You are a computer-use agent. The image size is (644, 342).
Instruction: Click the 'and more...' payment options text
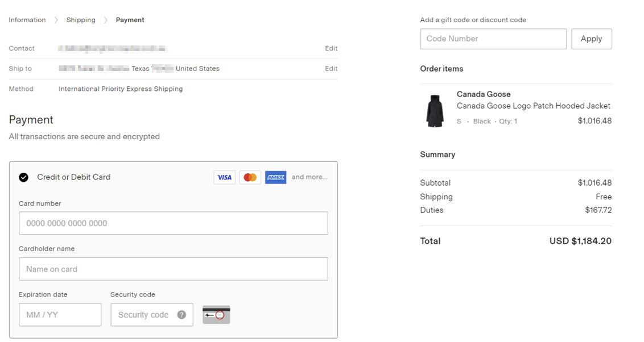click(x=309, y=177)
